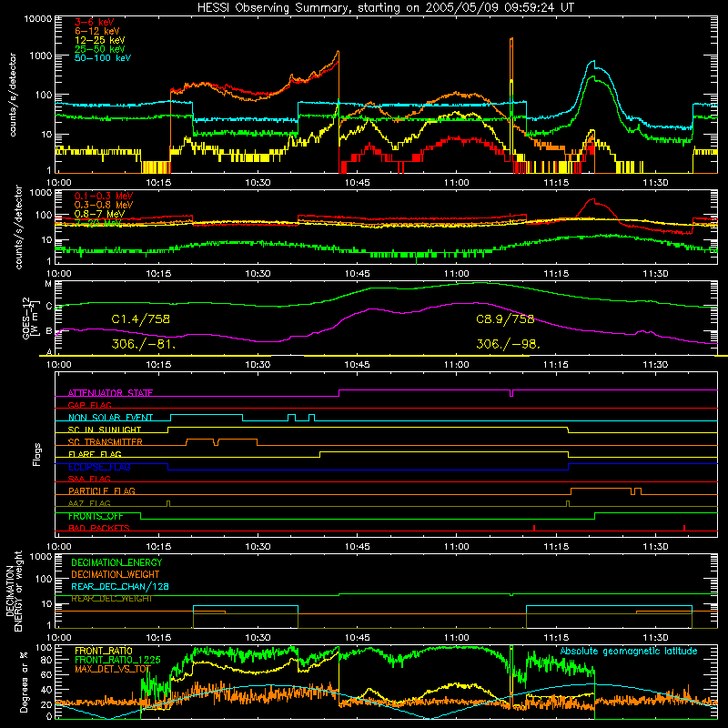Select the AAZ_FLAG label

click(89, 503)
